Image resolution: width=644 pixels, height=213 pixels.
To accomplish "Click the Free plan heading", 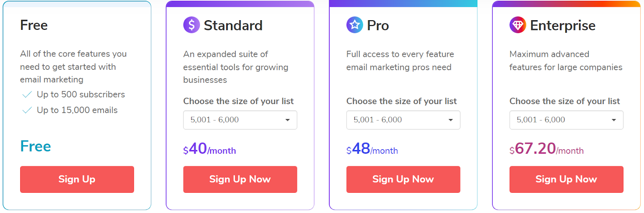I will pyautogui.click(x=34, y=25).
